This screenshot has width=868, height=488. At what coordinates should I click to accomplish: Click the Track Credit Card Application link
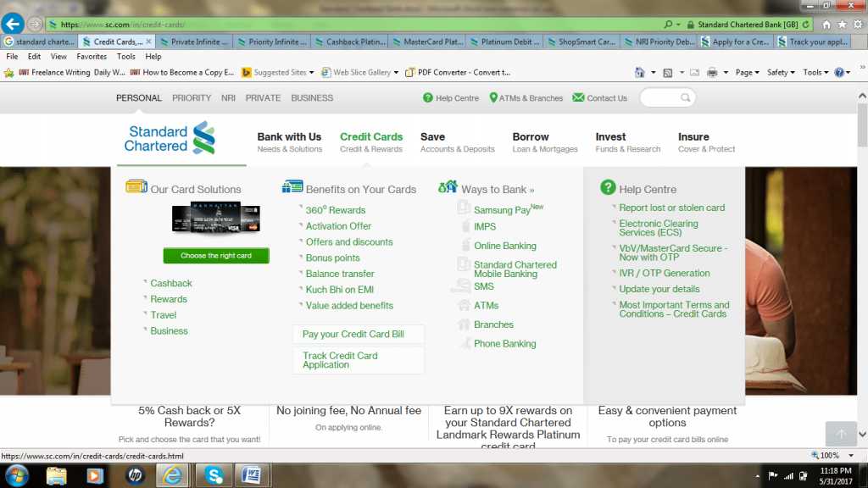[340, 360]
